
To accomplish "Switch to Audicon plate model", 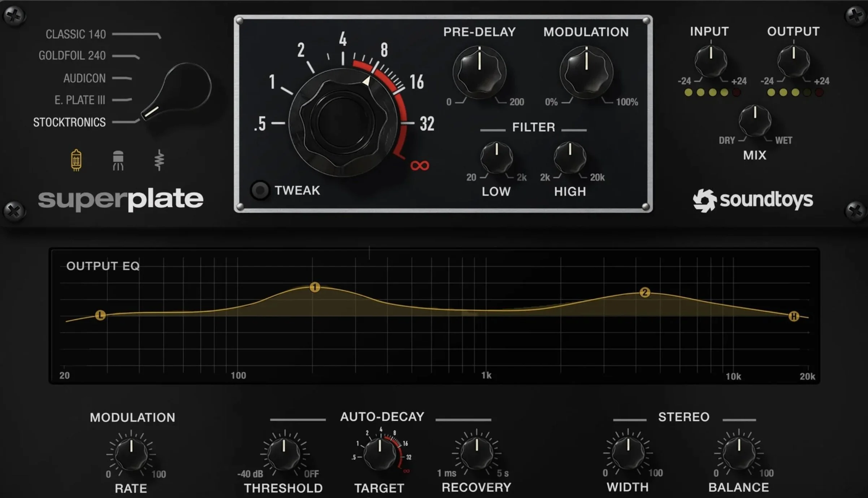I will point(84,78).
